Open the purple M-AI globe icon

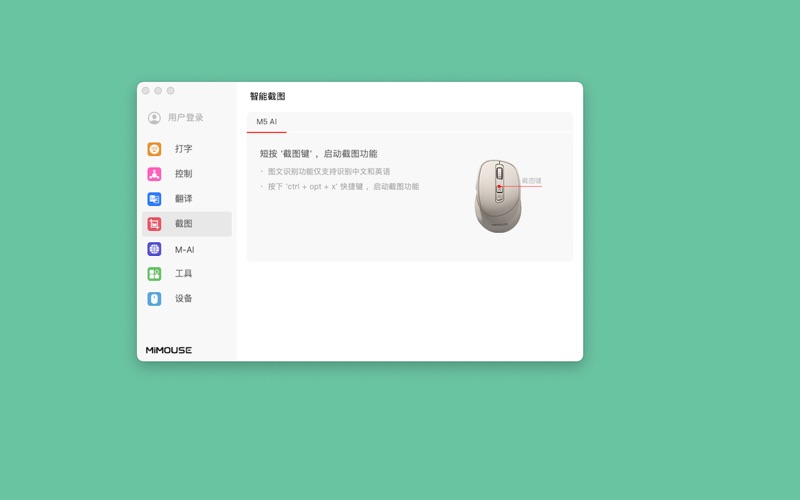(154, 249)
